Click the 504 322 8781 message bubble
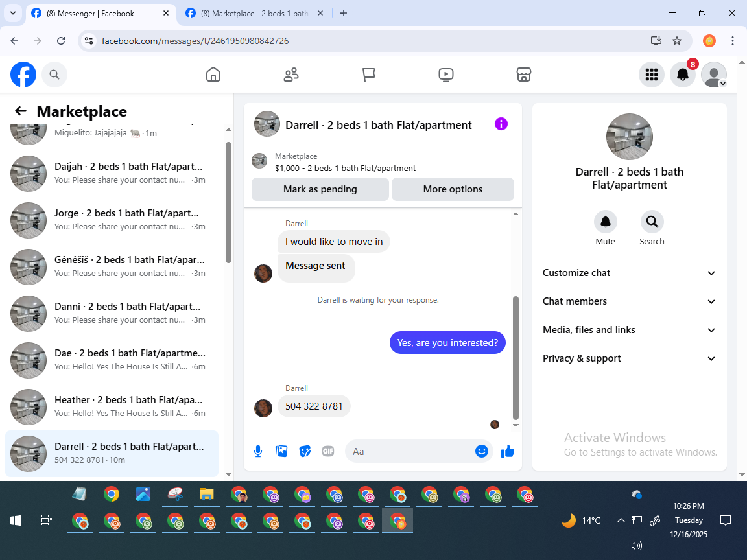This screenshot has height=560, width=747. point(314,406)
